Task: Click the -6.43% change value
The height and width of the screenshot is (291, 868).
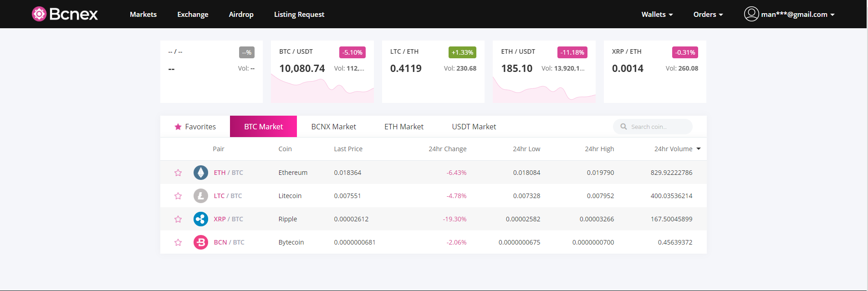Action: pyautogui.click(x=456, y=173)
